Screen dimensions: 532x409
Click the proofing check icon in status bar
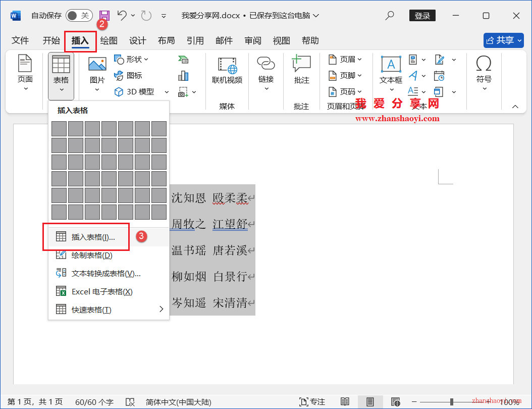pos(130,402)
